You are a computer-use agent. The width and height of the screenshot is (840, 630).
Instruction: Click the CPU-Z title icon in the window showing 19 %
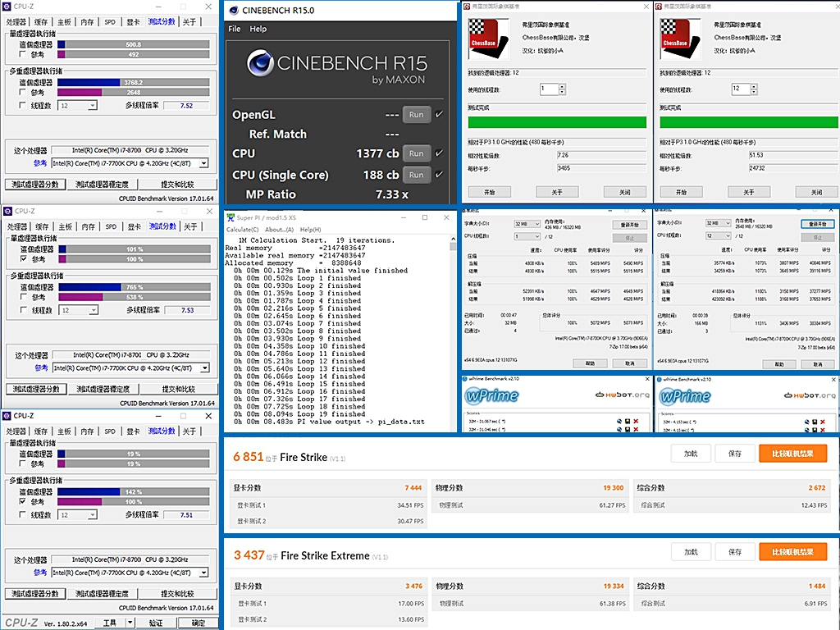point(7,416)
